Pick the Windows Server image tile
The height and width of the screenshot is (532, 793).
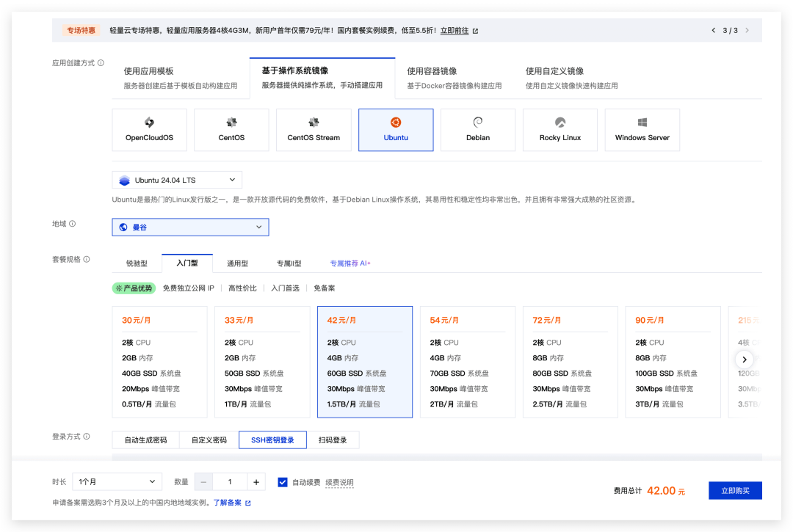[x=642, y=130]
